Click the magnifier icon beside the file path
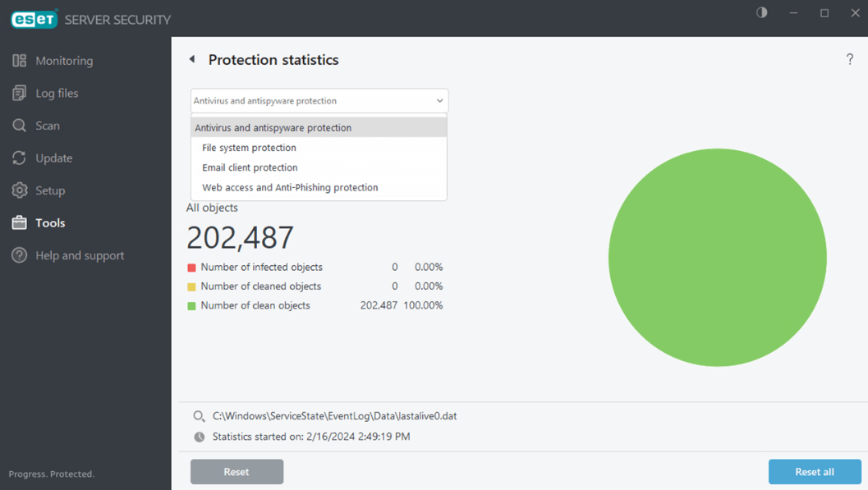This screenshot has height=490, width=868. pos(198,415)
